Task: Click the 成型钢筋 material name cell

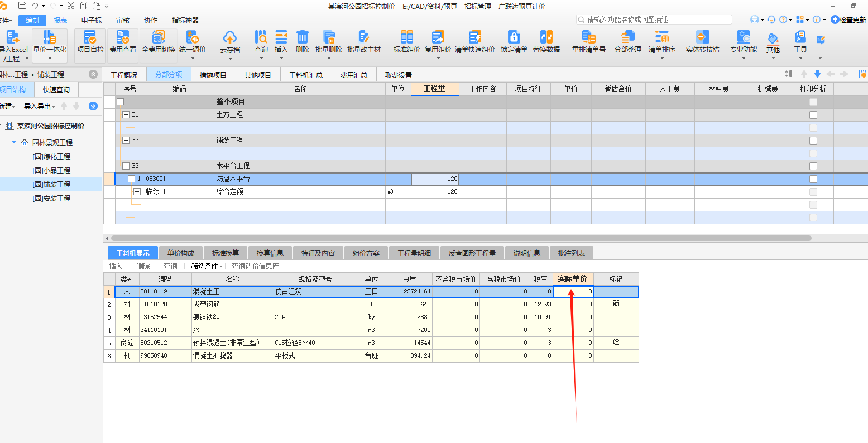Action: [233, 305]
